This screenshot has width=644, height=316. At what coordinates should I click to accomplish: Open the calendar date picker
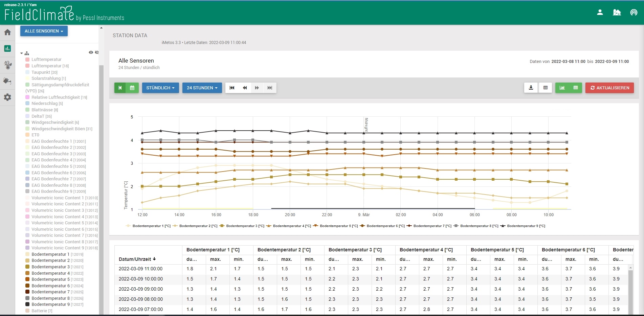pos(132,88)
